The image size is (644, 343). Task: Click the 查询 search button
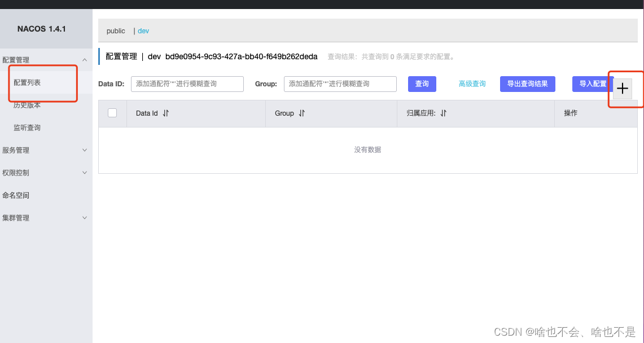[x=422, y=83]
